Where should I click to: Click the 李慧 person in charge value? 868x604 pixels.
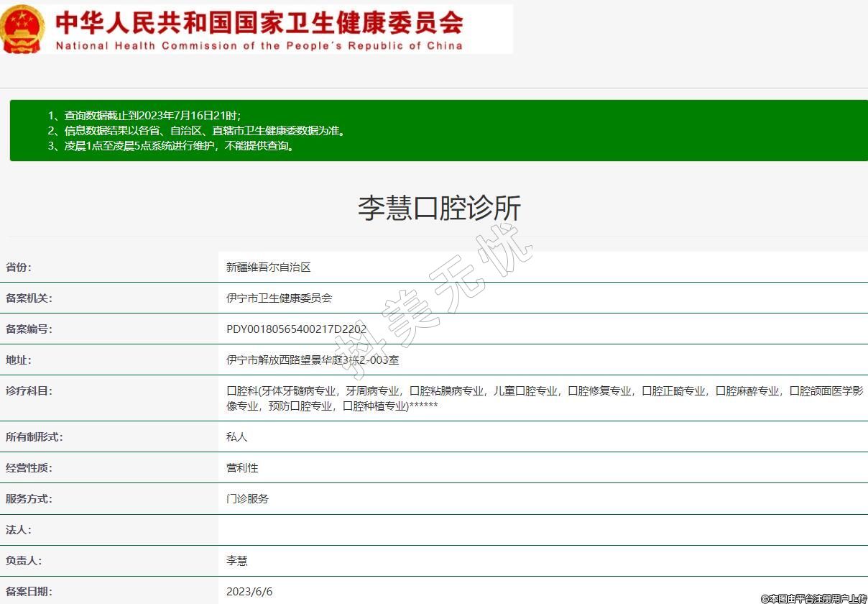236,561
